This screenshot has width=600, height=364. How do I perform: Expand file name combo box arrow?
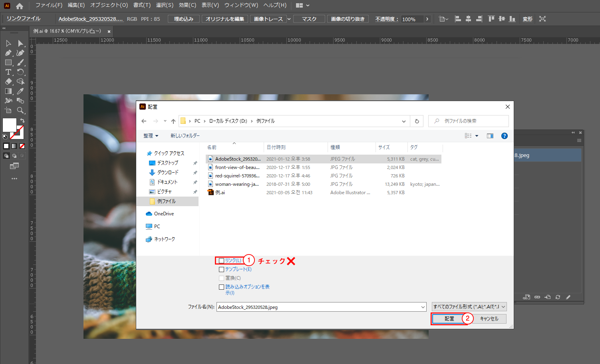pos(423,307)
